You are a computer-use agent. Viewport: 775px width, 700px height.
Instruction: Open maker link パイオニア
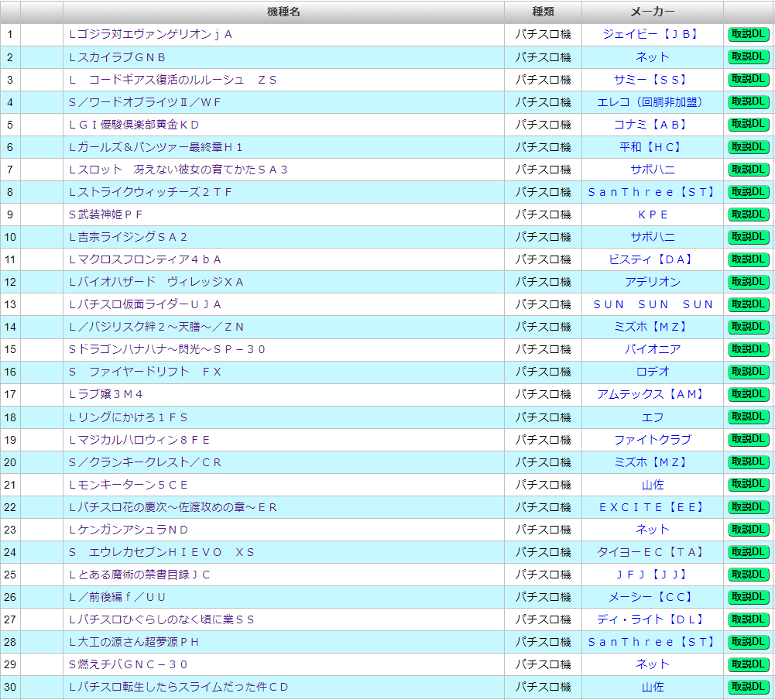(x=653, y=349)
